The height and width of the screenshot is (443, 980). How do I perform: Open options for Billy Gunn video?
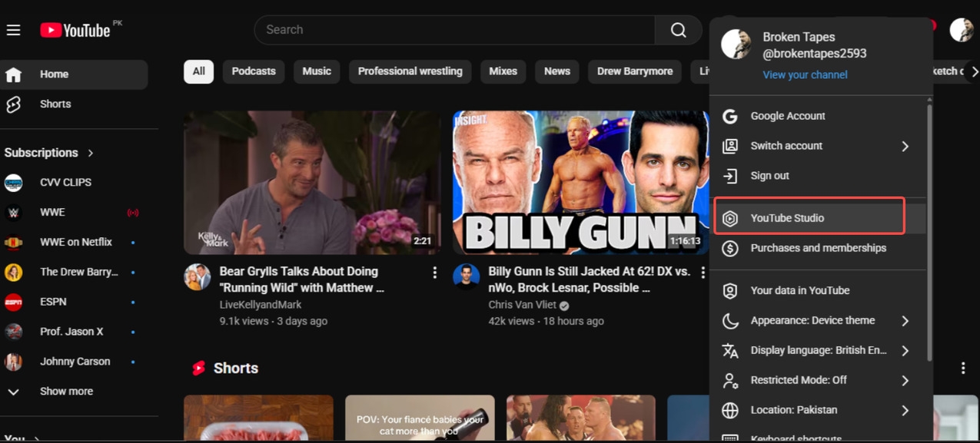(703, 273)
